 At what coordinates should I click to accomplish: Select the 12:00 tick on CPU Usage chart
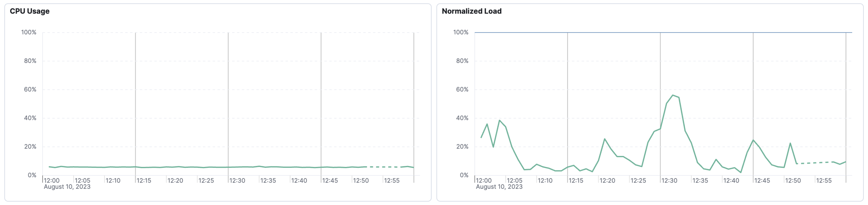click(x=52, y=181)
